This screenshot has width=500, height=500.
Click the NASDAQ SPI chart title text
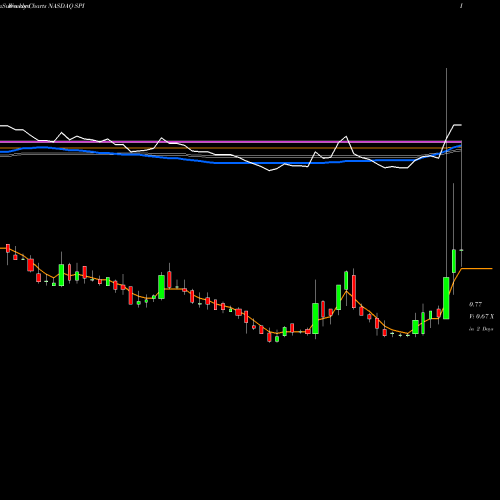pos(42,6)
